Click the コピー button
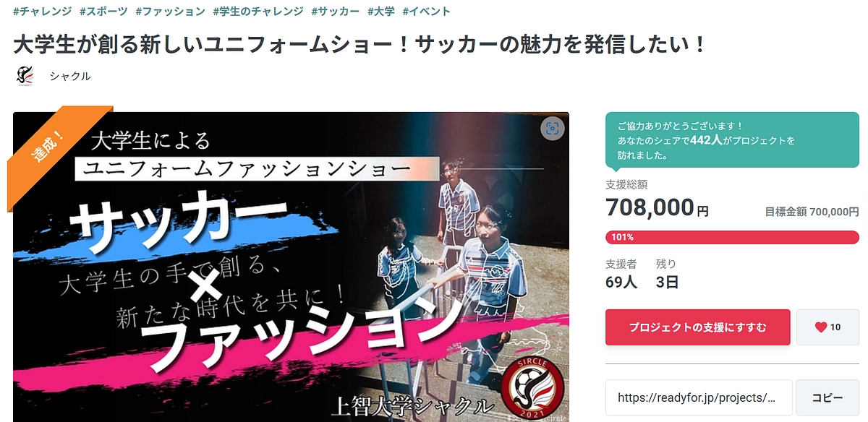The width and height of the screenshot is (868, 422). pyautogui.click(x=827, y=398)
